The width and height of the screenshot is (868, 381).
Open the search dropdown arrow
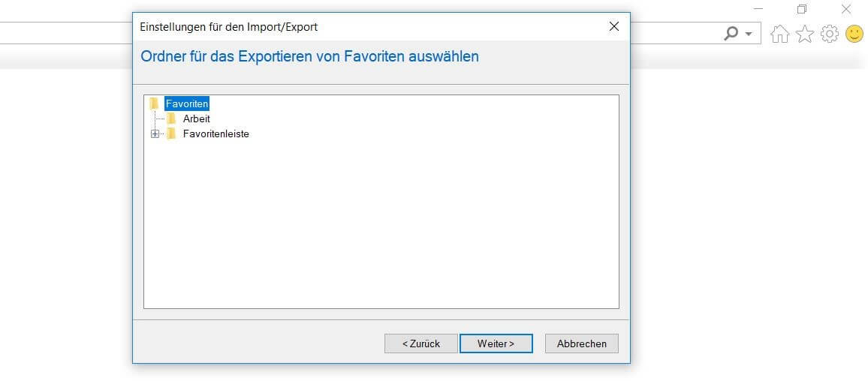[x=749, y=34]
